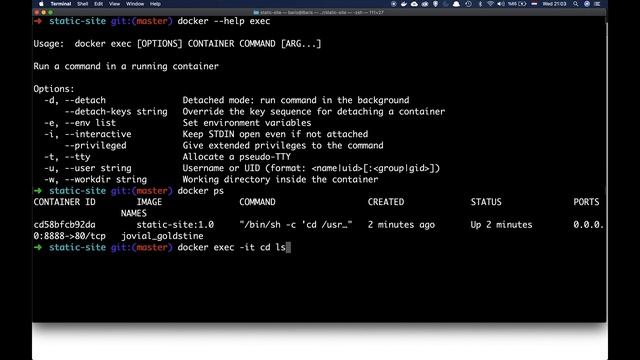The height and width of the screenshot is (360, 640).
Task: Click the '-e, --env list' option
Action: 80,122
